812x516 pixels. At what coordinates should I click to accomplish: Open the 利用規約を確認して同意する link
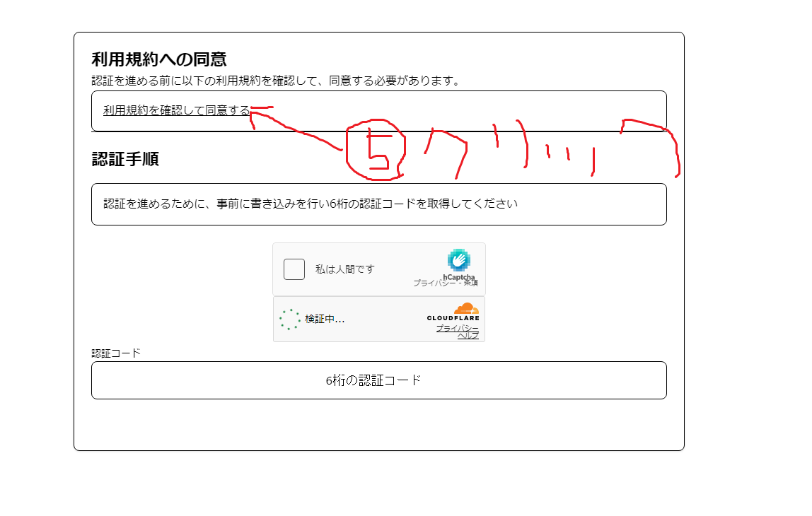(176, 110)
